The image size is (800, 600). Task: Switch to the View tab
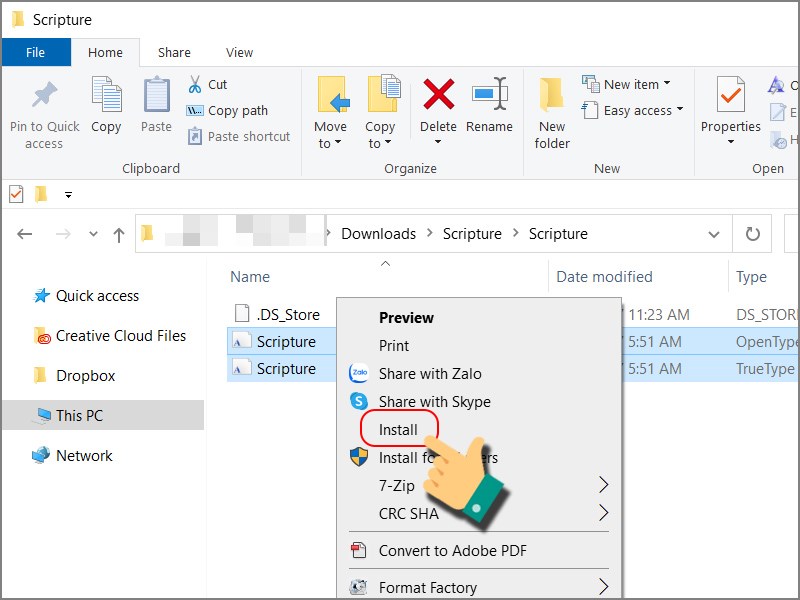coord(239,53)
